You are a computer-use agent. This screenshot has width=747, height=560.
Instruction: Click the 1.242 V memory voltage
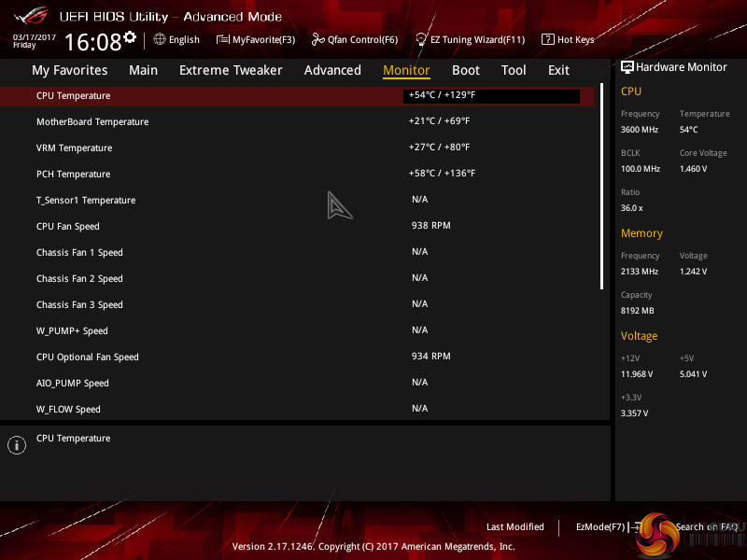pos(693,272)
